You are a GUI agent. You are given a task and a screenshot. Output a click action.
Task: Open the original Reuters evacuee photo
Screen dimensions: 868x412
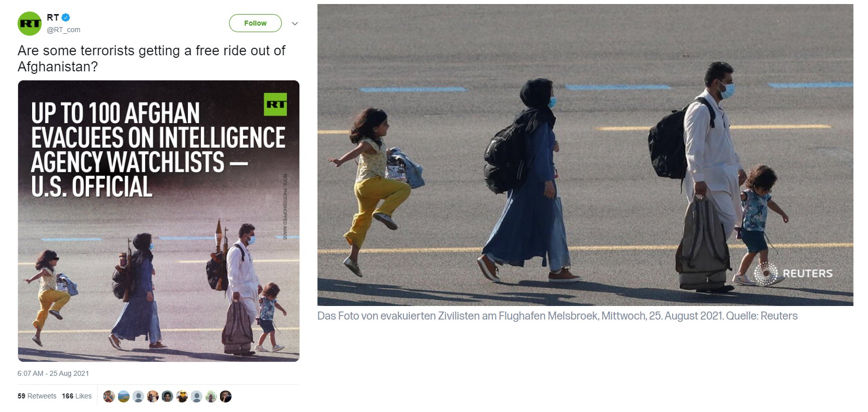585,155
